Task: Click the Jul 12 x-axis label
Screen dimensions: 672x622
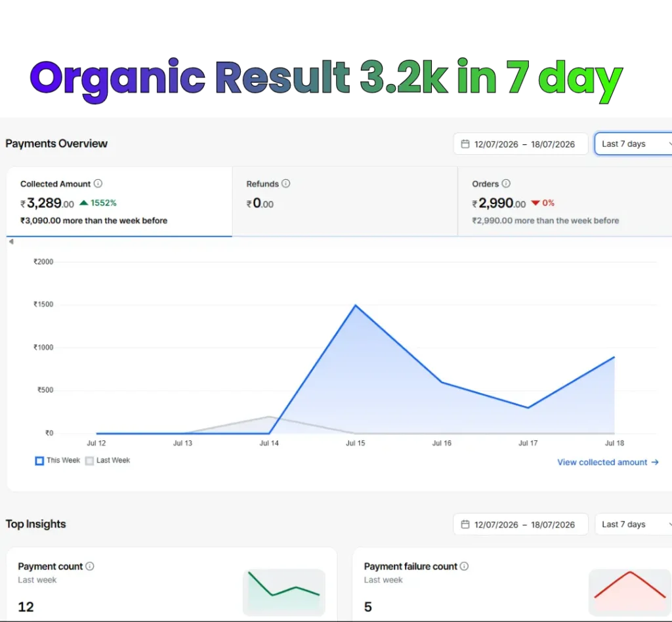Action: pyautogui.click(x=96, y=443)
